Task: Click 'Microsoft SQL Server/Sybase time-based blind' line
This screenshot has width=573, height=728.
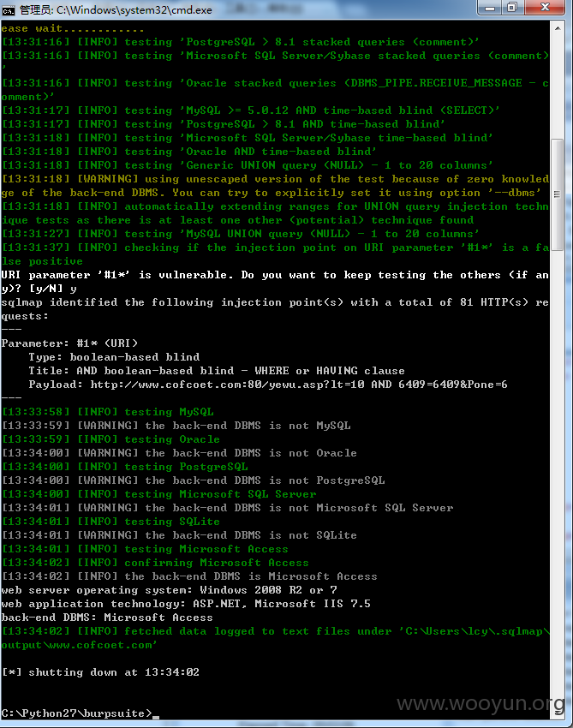Action: click(248, 137)
